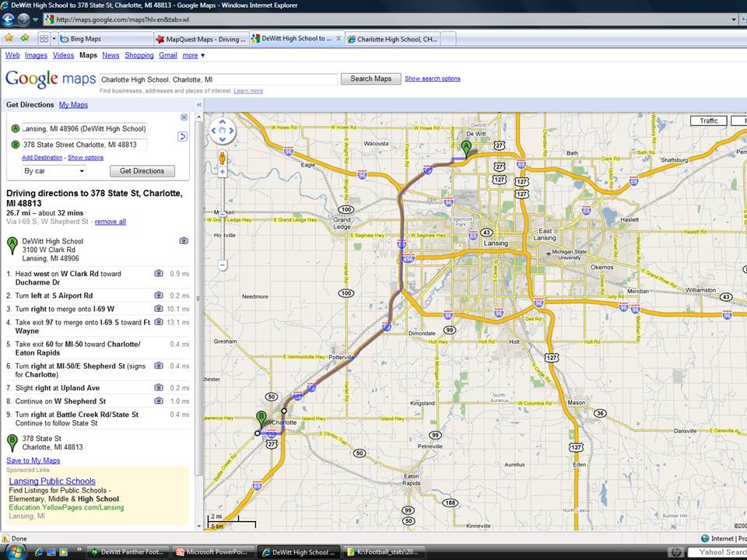The height and width of the screenshot is (560, 747).
Task: Open the My Maps link
Action: 73,105
